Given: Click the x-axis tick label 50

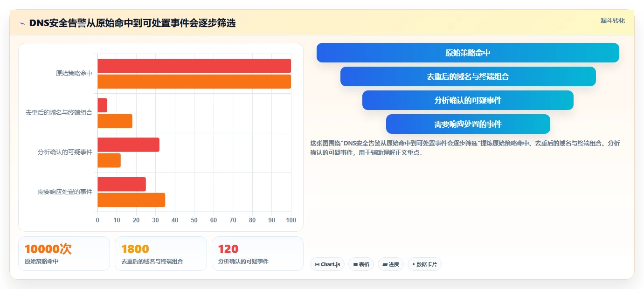Looking at the screenshot, I should 194,220.
